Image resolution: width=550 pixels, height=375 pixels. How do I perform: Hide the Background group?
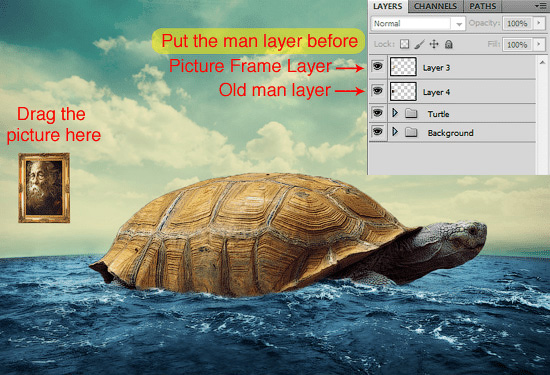377,132
